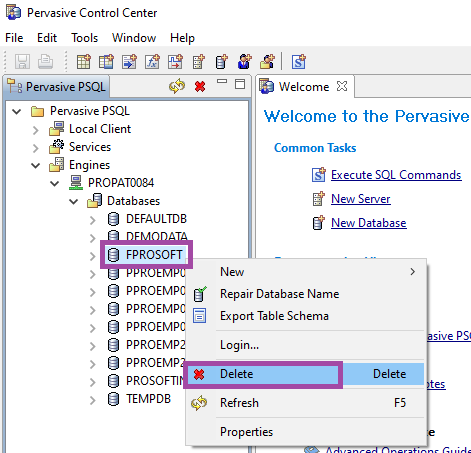The height and width of the screenshot is (453, 471).
Task: Expand the TEMPDB database
Action: 93,400
